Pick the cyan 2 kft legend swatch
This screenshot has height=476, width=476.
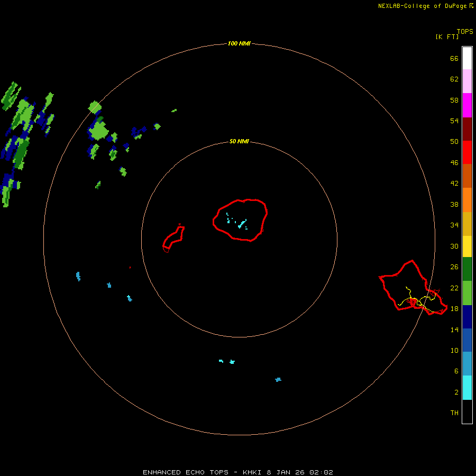click(x=467, y=388)
